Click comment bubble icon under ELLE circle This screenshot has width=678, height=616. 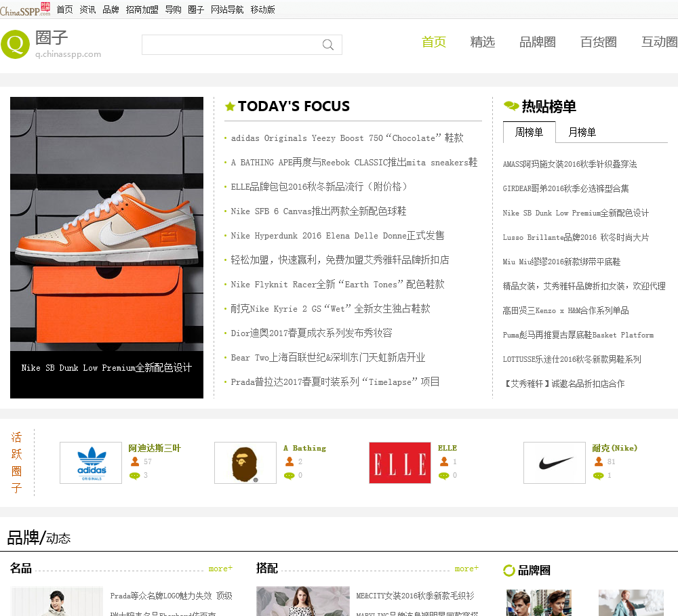(x=444, y=476)
